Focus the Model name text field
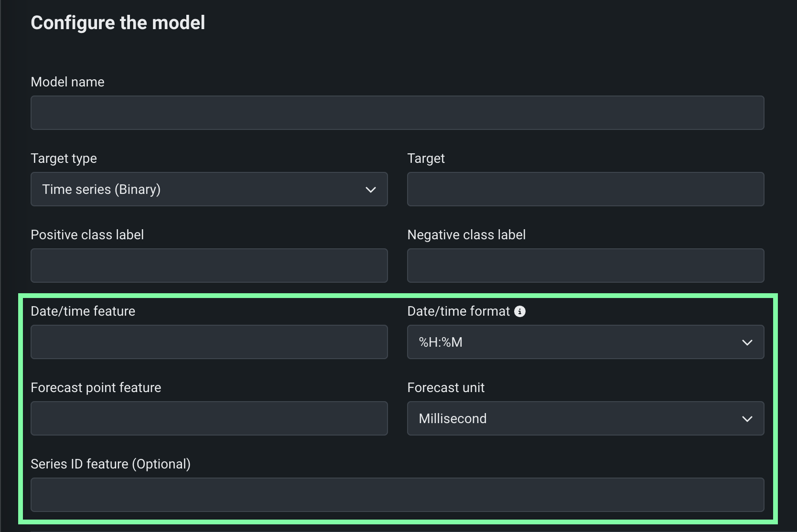 (x=397, y=113)
